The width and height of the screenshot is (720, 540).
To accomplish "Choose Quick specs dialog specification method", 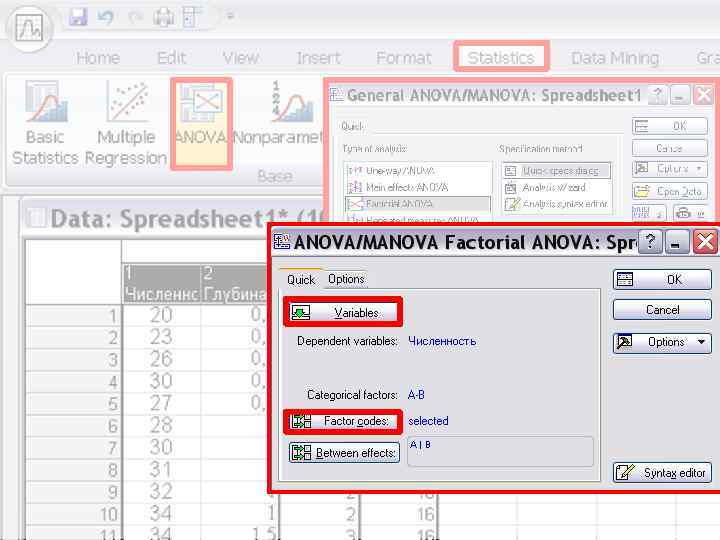I will [x=557, y=171].
